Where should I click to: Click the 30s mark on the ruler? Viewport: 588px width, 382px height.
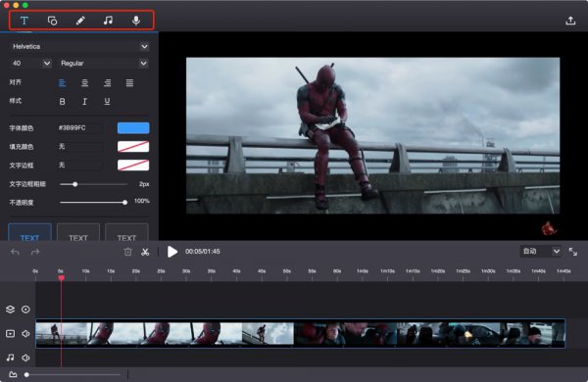pos(186,271)
